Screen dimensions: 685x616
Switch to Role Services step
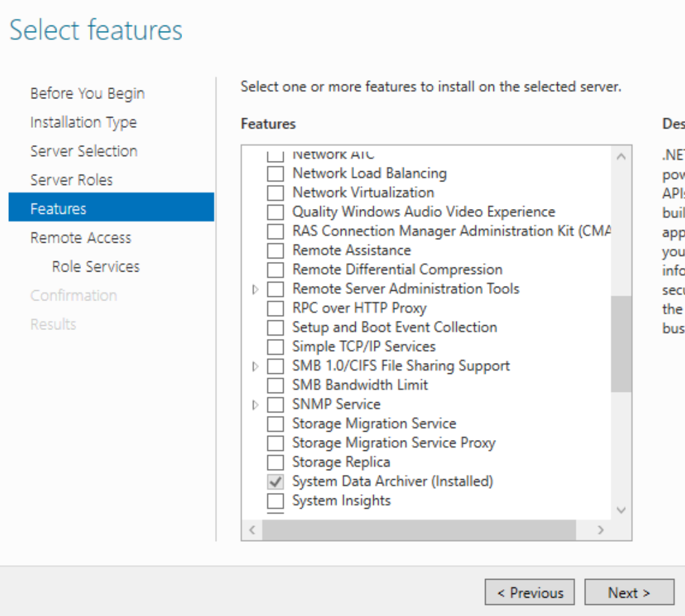coord(96,267)
